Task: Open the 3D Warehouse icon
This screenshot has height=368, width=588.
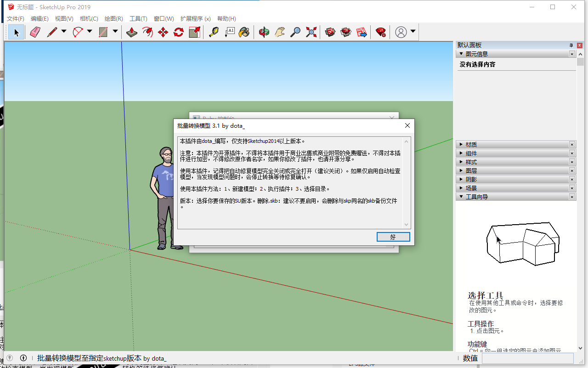Action: click(x=330, y=32)
